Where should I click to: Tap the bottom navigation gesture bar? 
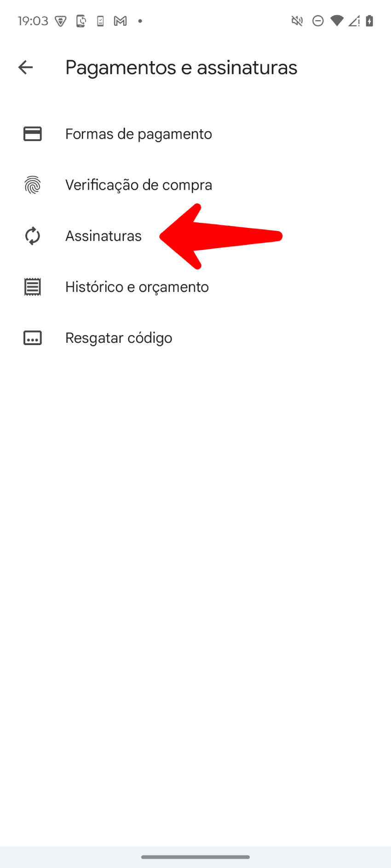[195, 857]
